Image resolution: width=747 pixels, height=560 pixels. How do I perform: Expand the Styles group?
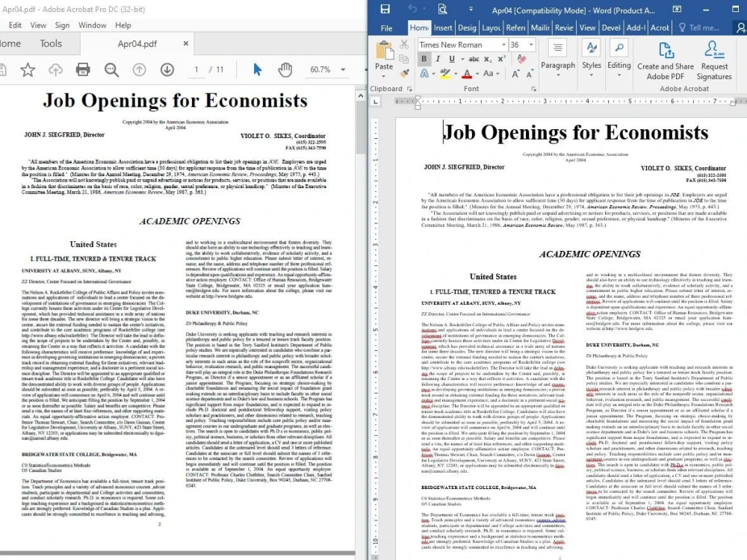(x=591, y=59)
